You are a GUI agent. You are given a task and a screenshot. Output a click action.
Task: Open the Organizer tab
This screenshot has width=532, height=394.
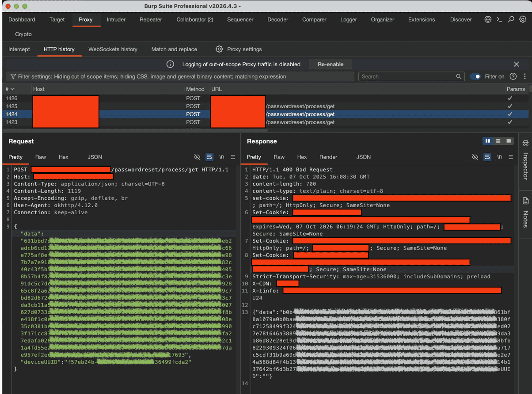pos(382,19)
